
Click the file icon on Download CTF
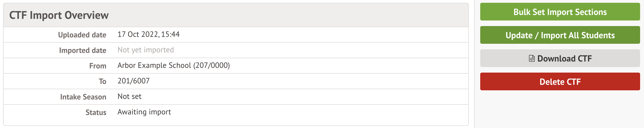[x=532, y=58]
